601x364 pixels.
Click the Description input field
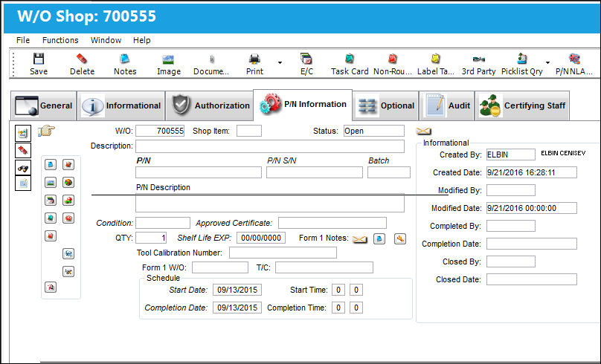tap(270, 146)
